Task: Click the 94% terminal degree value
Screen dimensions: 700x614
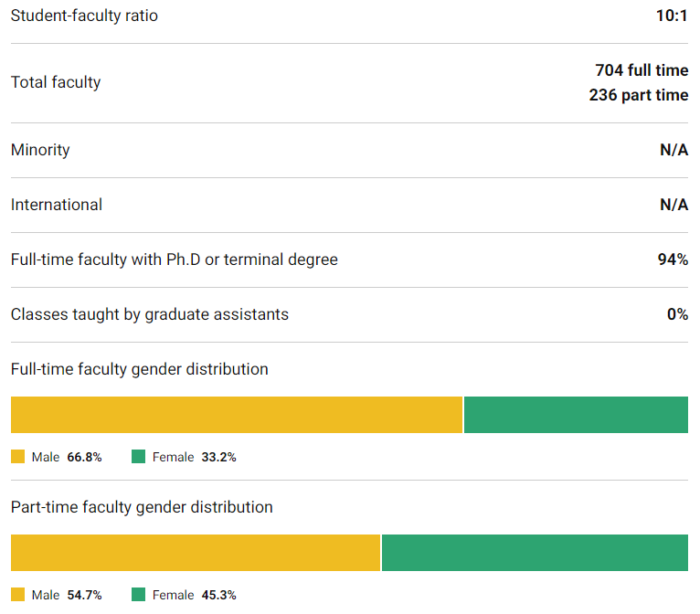Action: (673, 259)
